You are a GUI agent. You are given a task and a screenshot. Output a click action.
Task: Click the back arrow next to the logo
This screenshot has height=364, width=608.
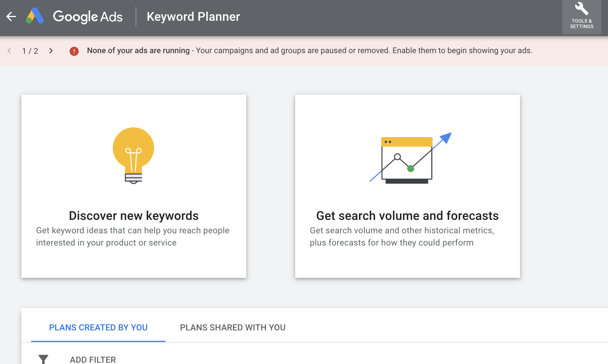pyautogui.click(x=11, y=17)
